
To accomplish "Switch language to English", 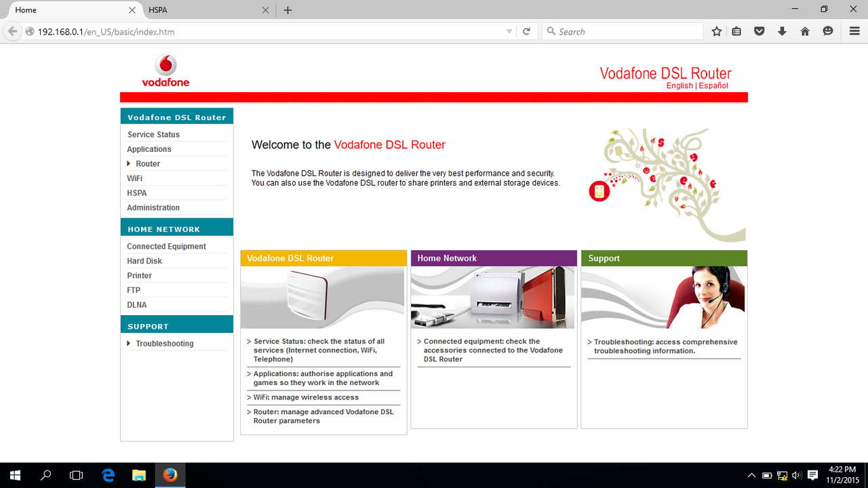I will coord(679,86).
